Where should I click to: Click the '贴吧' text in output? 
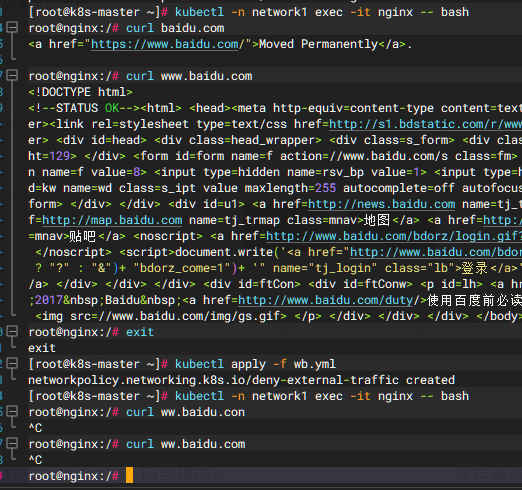tap(82, 236)
